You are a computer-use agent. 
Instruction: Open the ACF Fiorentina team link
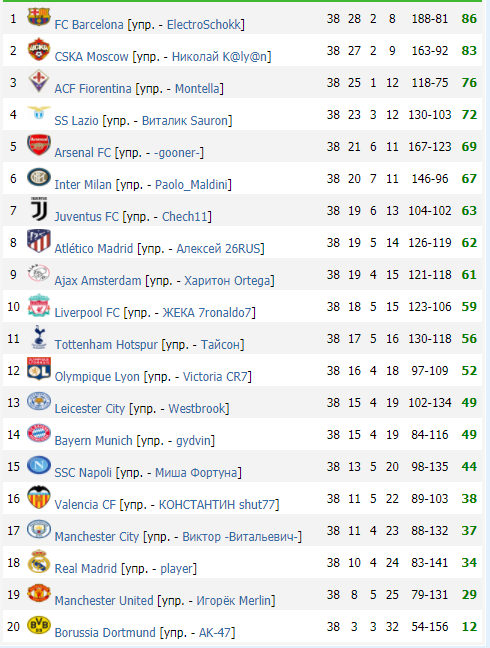tap(93, 88)
